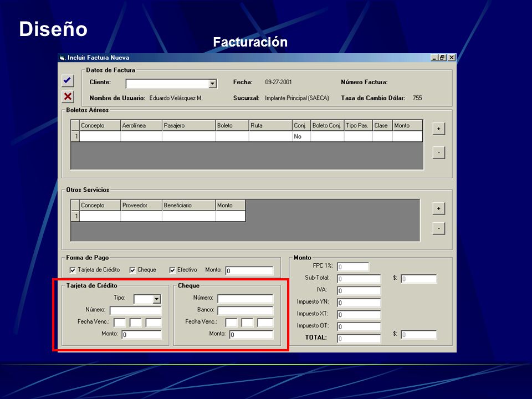Screen dimensions: 532x399
Task: Click the Cheque Monto field
Action: tap(252, 335)
